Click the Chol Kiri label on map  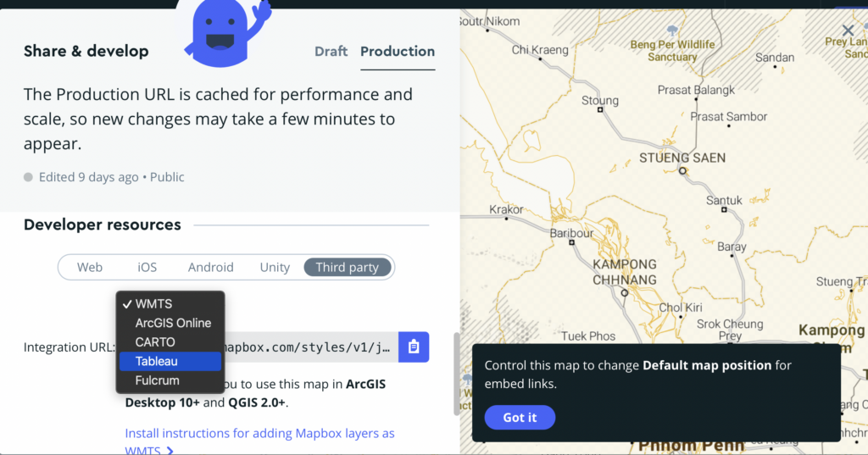681,308
